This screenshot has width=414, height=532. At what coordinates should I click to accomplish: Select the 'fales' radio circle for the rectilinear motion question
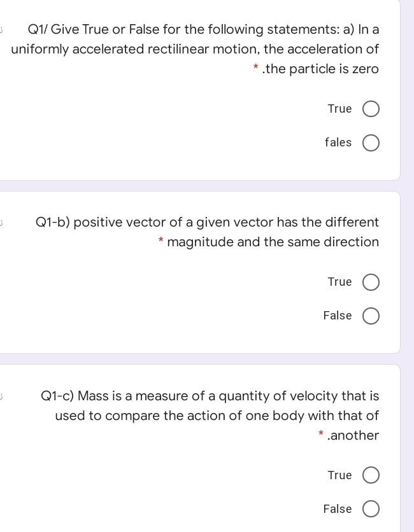[371, 143]
